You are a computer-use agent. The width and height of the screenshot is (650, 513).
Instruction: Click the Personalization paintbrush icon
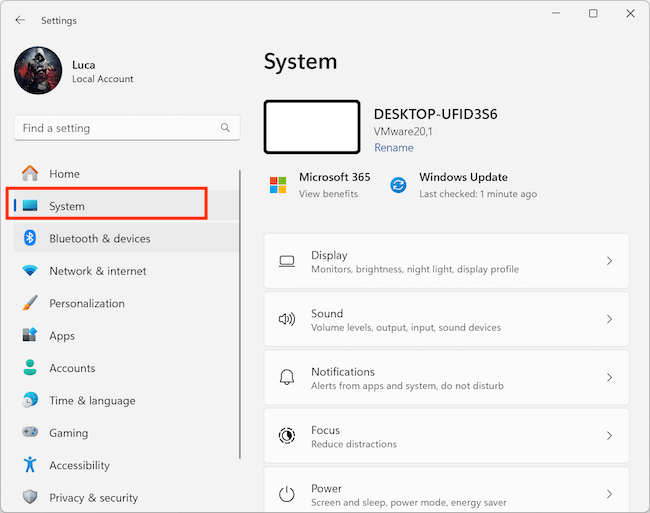point(30,303)
